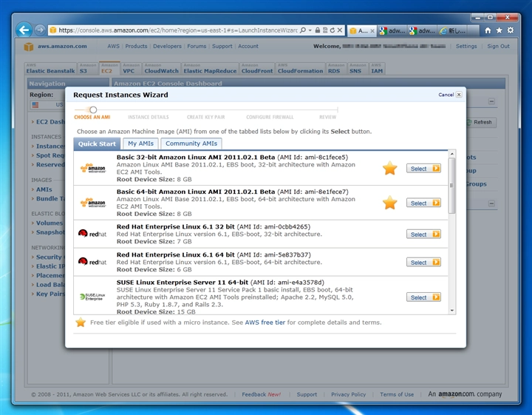Click the Refresh button on the dashboard

pos(480,122)
